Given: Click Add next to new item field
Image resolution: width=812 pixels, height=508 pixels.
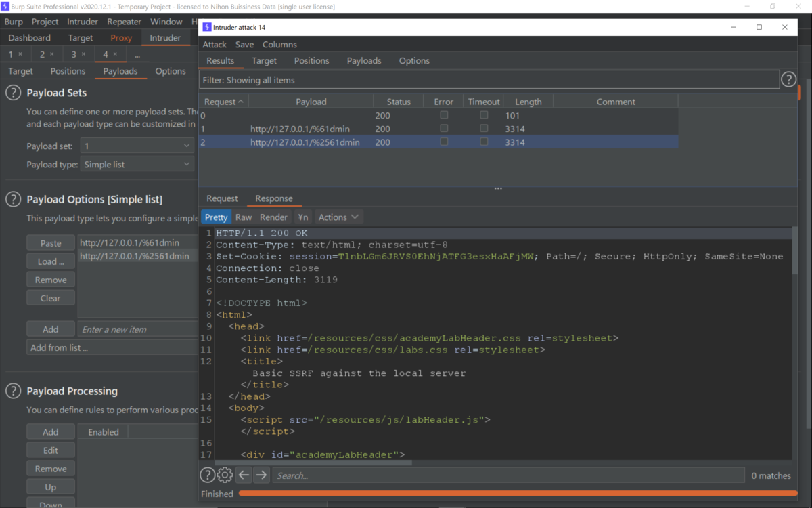Looking at the screenshot, I should coord(51,329).
